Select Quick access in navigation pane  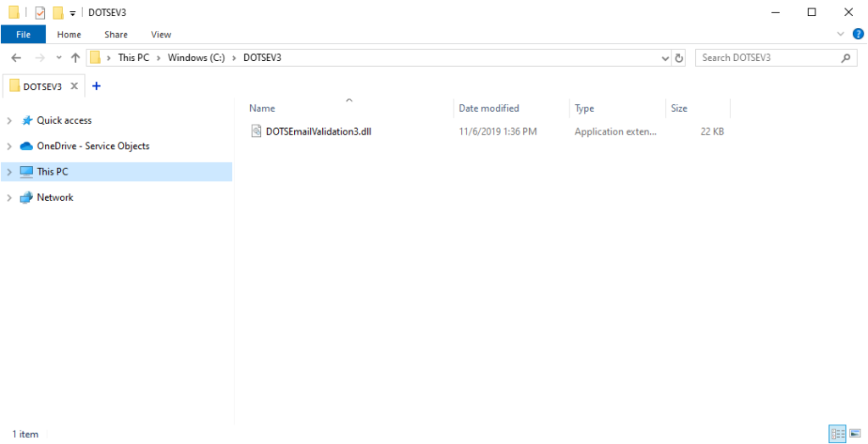[x=64, y=120]
